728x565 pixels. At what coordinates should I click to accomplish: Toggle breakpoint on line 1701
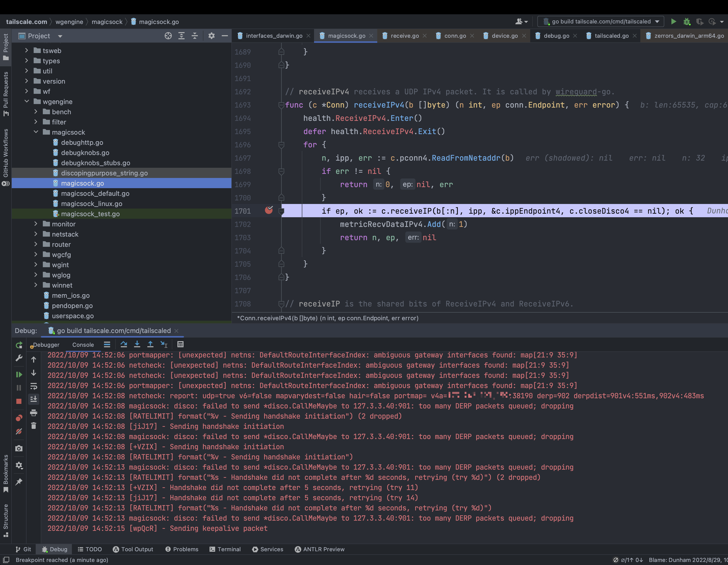pos(269,210)
